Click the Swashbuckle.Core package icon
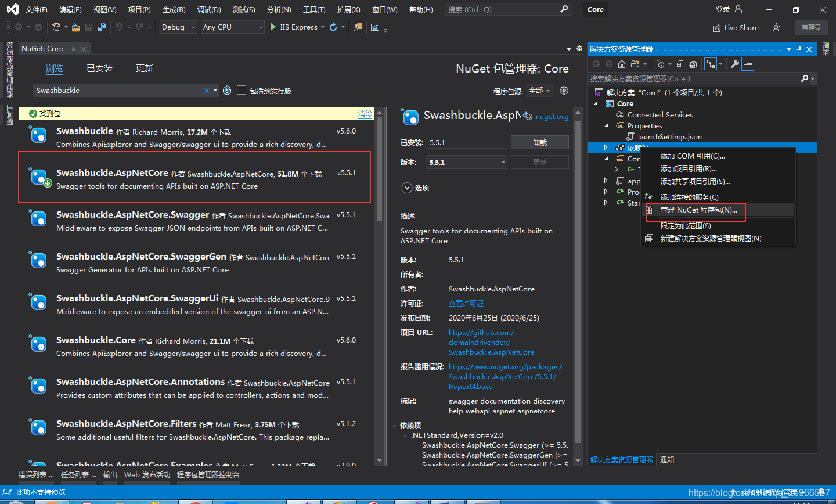This screenshot has height=504, width=836. (38, 344)
